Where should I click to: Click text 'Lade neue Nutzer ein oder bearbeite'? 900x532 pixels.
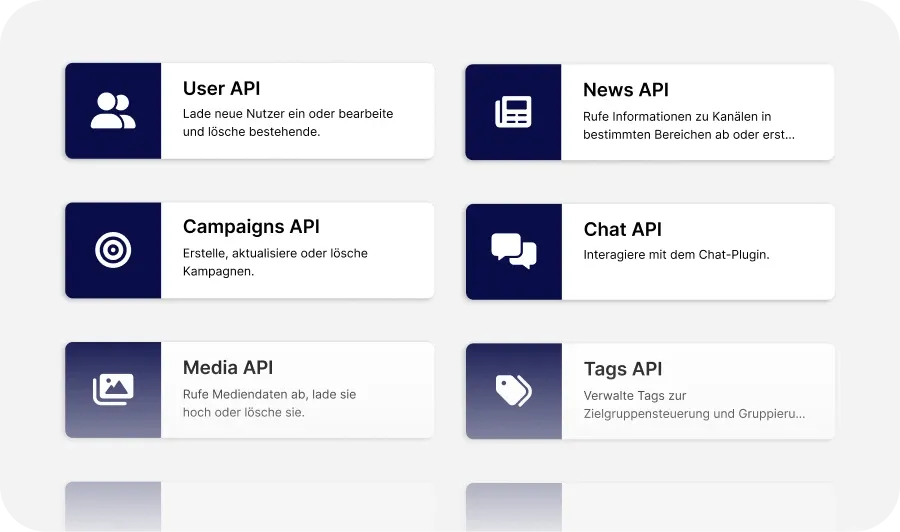pyautogui.click(x=288, y=114)
